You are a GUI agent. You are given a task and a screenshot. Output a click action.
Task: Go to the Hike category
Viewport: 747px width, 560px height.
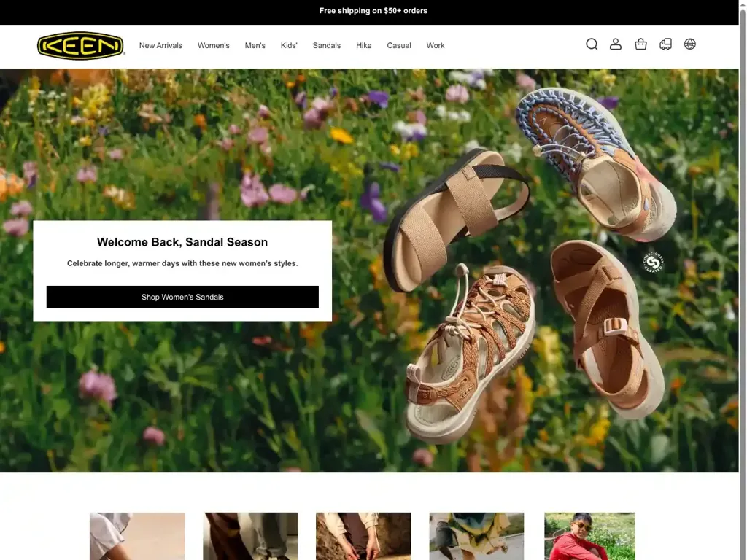click(363, 45)
